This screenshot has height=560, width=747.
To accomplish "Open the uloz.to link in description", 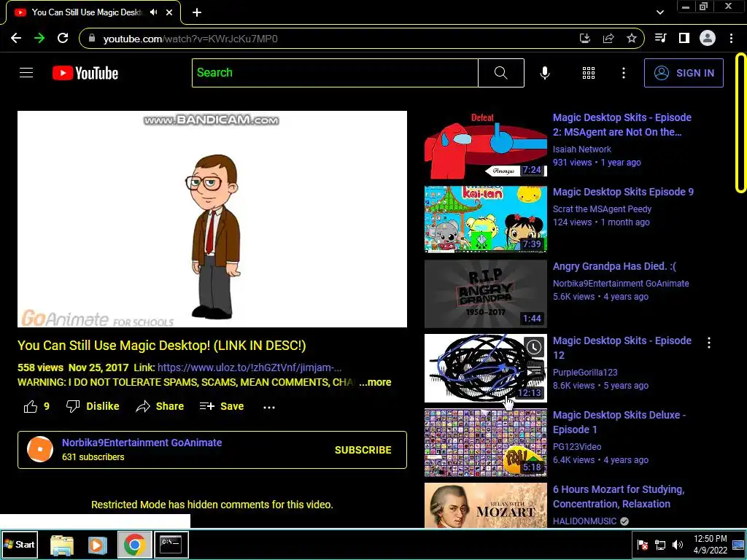I will point(249,367).
